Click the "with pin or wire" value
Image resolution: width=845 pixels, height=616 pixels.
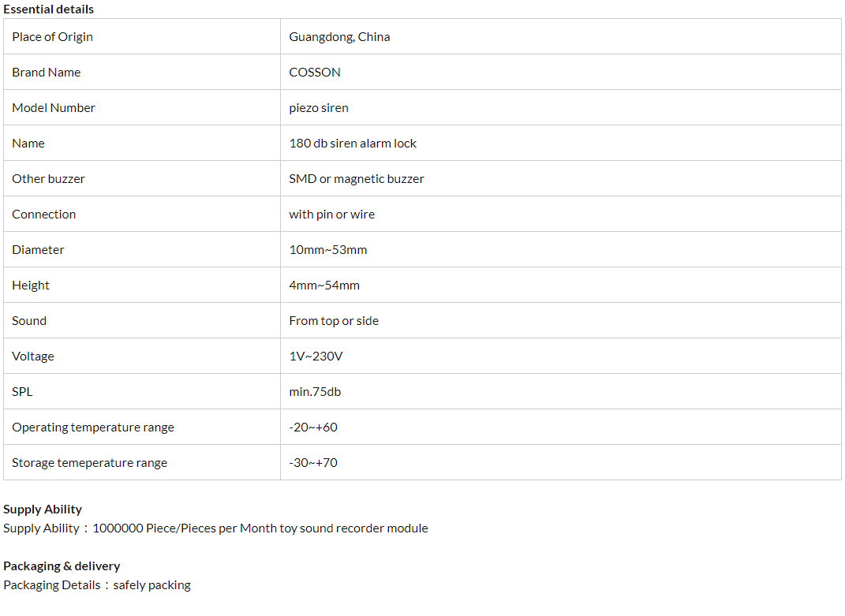click(x=331, y=215)
